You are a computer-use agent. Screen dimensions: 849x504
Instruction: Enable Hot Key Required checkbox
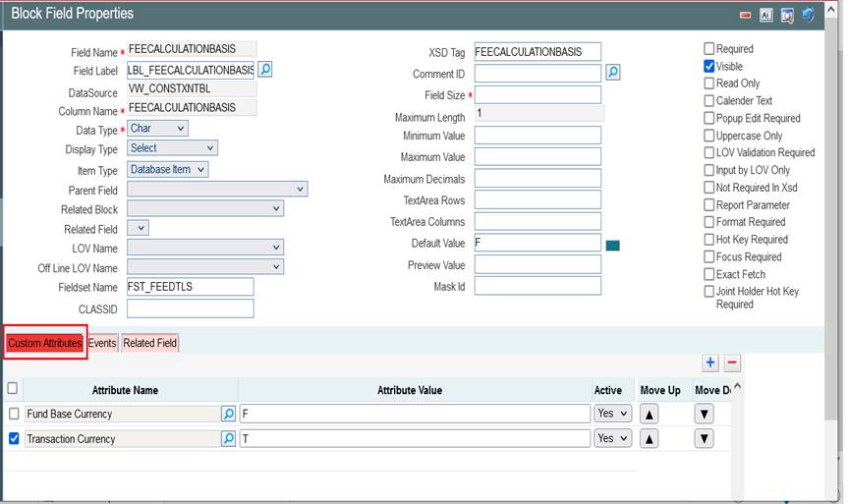708,240
